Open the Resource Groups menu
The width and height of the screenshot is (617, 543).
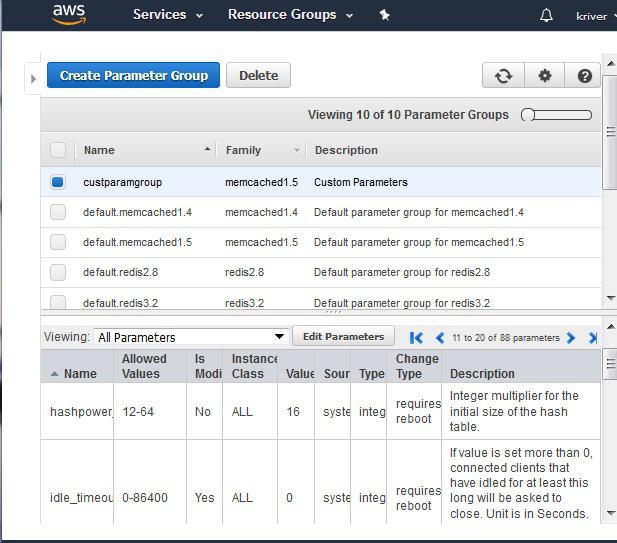290,15
